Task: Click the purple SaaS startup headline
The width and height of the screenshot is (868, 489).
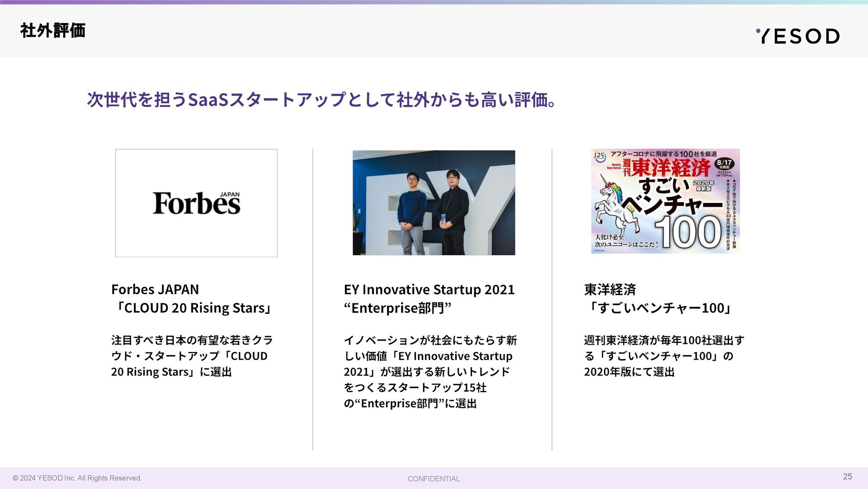Action: 321,100
